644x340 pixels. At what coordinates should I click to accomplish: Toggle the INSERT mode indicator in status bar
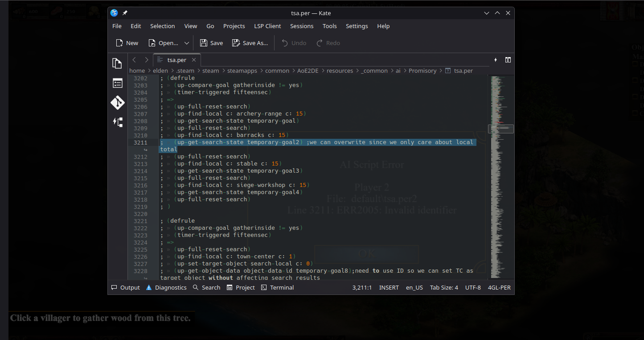pos(389,288)
